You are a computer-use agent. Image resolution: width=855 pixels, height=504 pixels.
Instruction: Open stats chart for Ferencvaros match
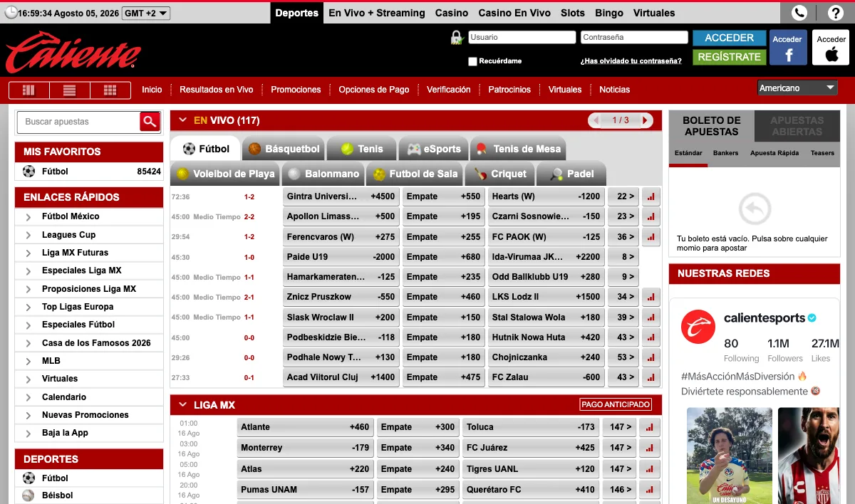pos(651,237)
